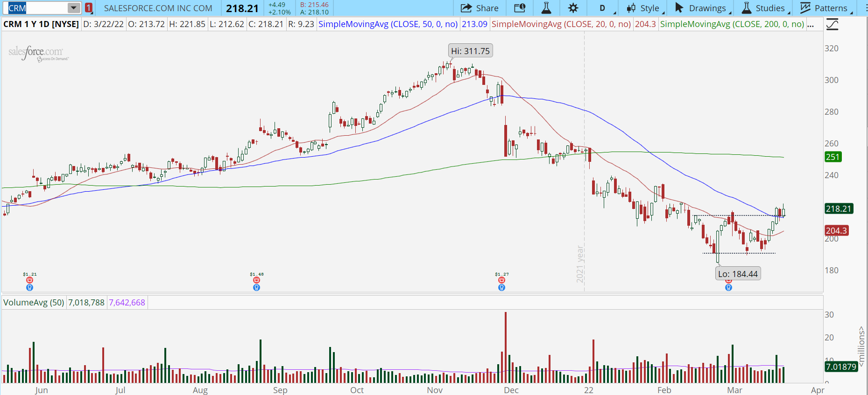
Task: Click the high value H: 221.85
Action: point(187,24)
